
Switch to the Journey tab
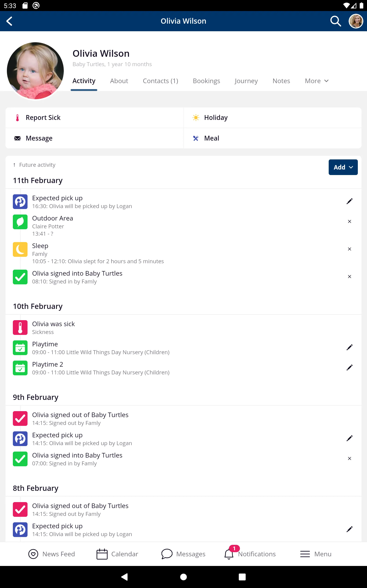click(246, 81)
